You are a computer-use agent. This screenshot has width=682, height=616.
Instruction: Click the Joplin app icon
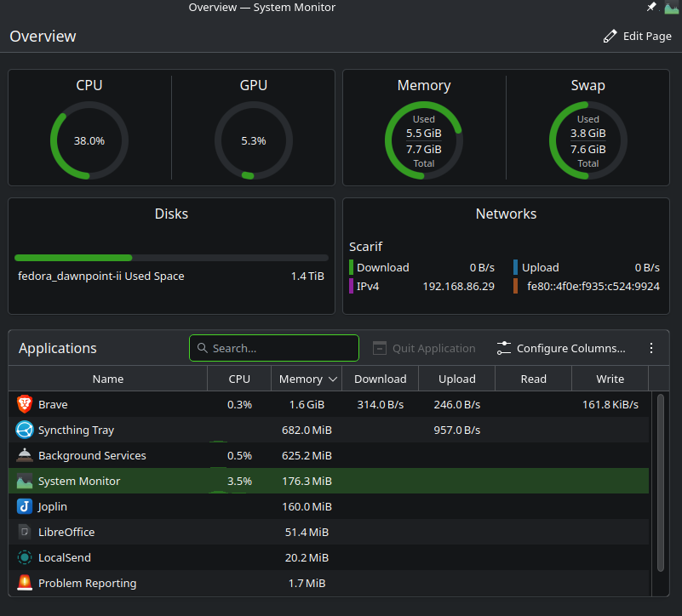point(25,507)
